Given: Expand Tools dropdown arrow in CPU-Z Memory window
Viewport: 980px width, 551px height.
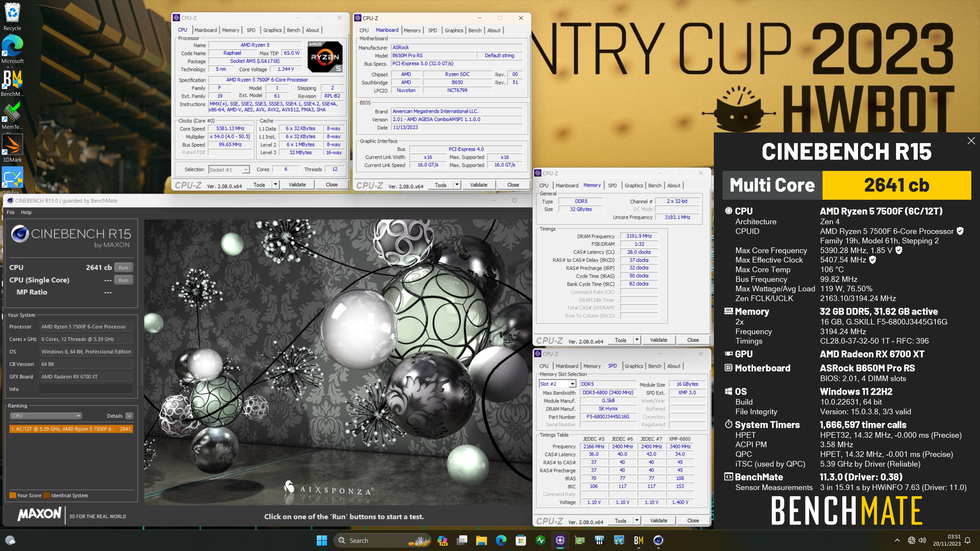Looking at the screenshot, I should pyautogui.click(x=636, y=340).
